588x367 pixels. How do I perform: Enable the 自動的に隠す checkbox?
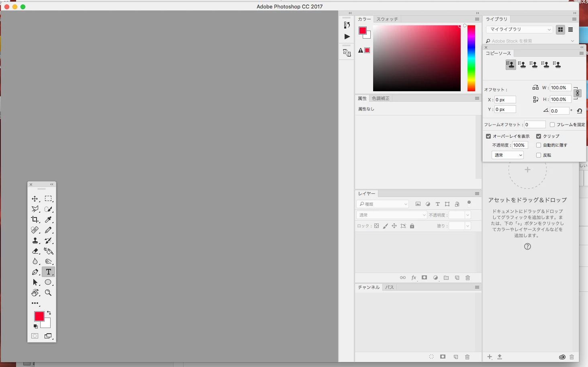tap(539, 145)
